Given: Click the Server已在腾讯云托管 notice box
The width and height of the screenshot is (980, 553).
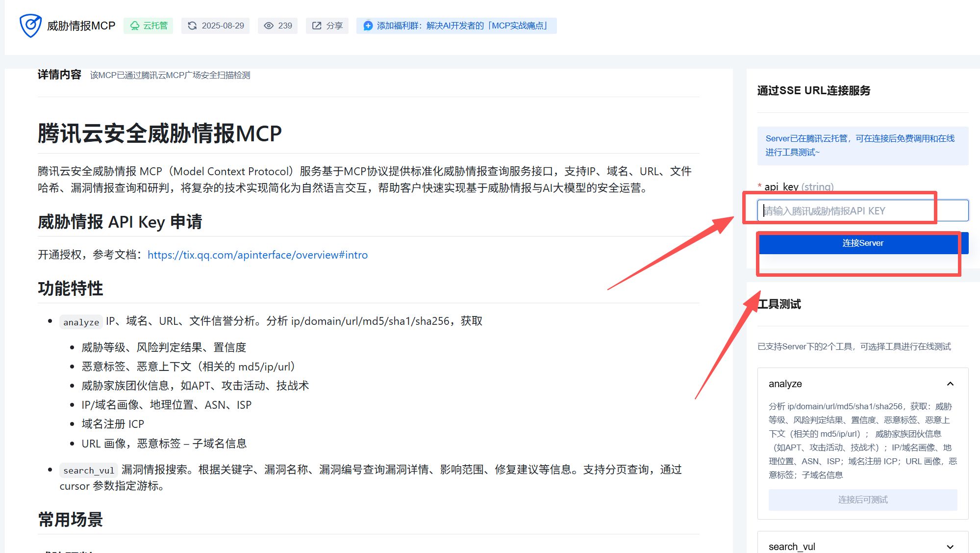Looking at the screenshot, I should pyautogui.click(x=863, y=146).
